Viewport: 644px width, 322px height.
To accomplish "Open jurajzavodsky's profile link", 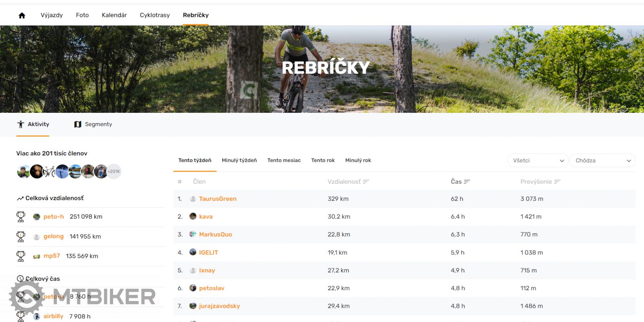I will tap(219, 306).
